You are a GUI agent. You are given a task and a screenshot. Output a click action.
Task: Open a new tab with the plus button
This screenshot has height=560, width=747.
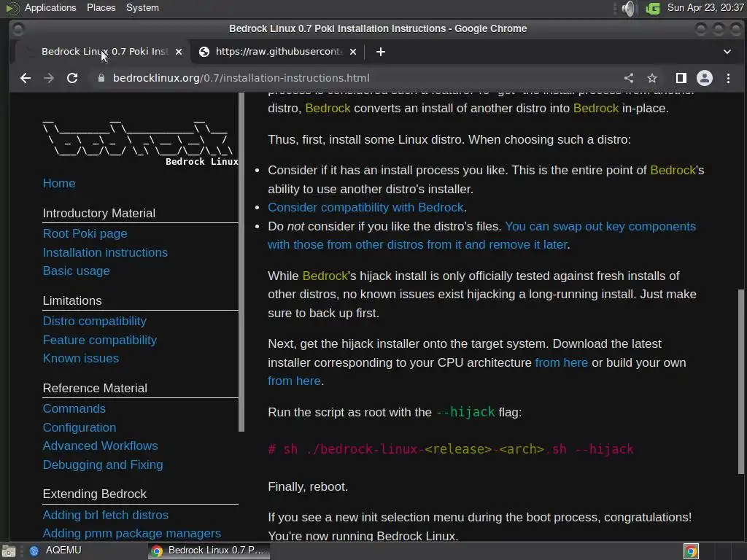(x=380, y=52)
